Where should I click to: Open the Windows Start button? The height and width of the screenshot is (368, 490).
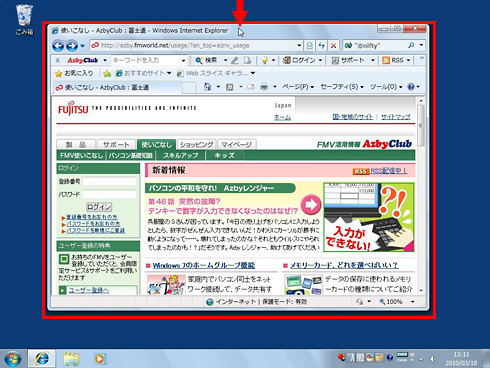point(13,358)
